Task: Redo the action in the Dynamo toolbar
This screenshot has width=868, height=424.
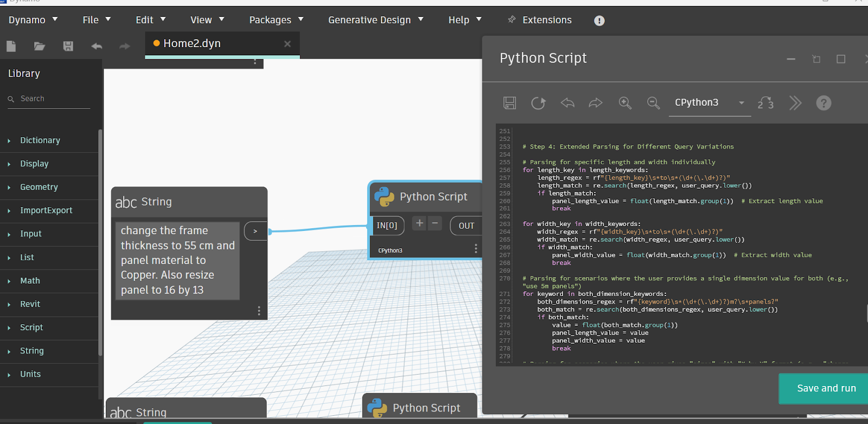Action: 125,46
